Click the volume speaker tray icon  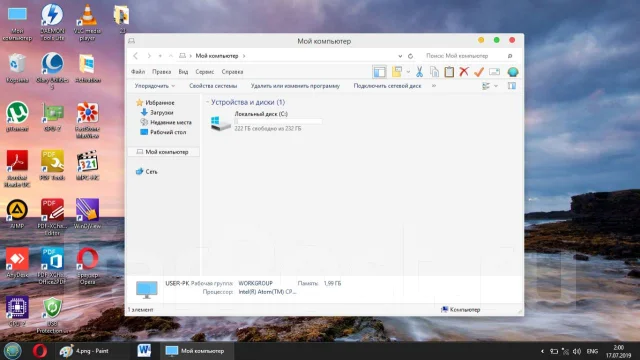577,351
